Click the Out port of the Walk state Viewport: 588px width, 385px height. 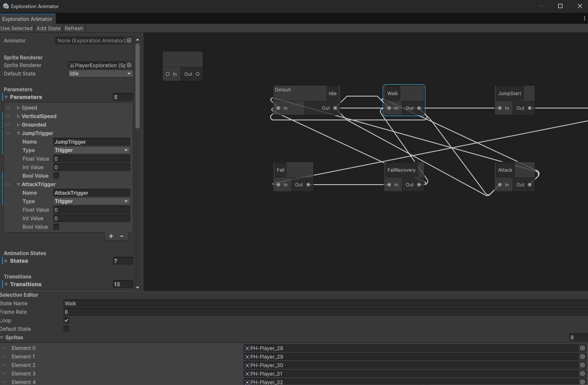(419, 108)
